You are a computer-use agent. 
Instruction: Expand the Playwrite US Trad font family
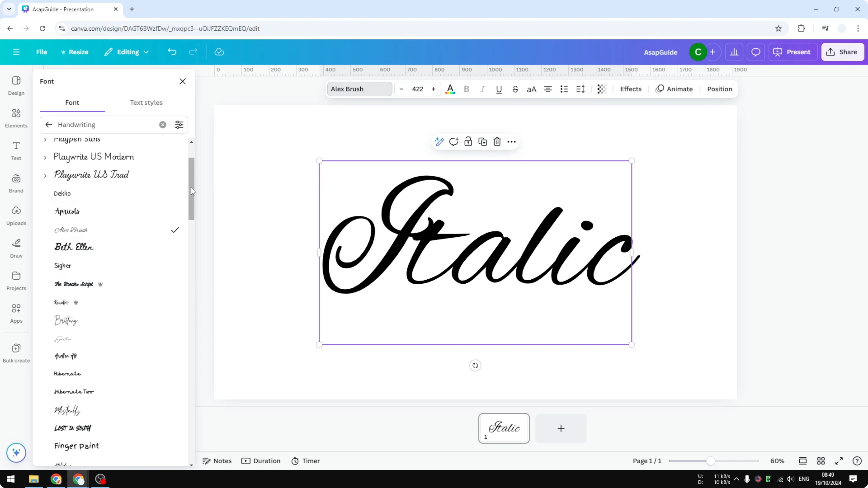click(46, 175)
